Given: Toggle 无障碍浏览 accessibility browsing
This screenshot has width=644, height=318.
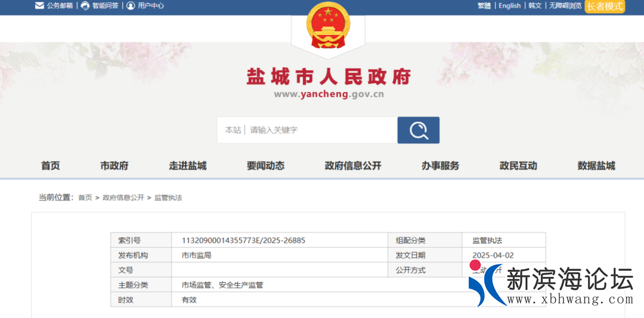Looking at the screenshot, I should coord(565,6).
